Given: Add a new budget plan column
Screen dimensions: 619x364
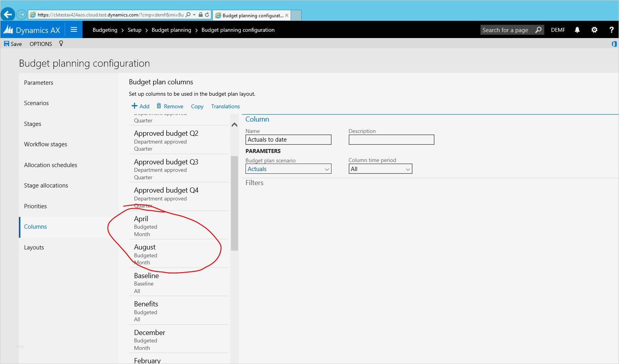Looking at the screenshot, I should (x=141, y=106).
